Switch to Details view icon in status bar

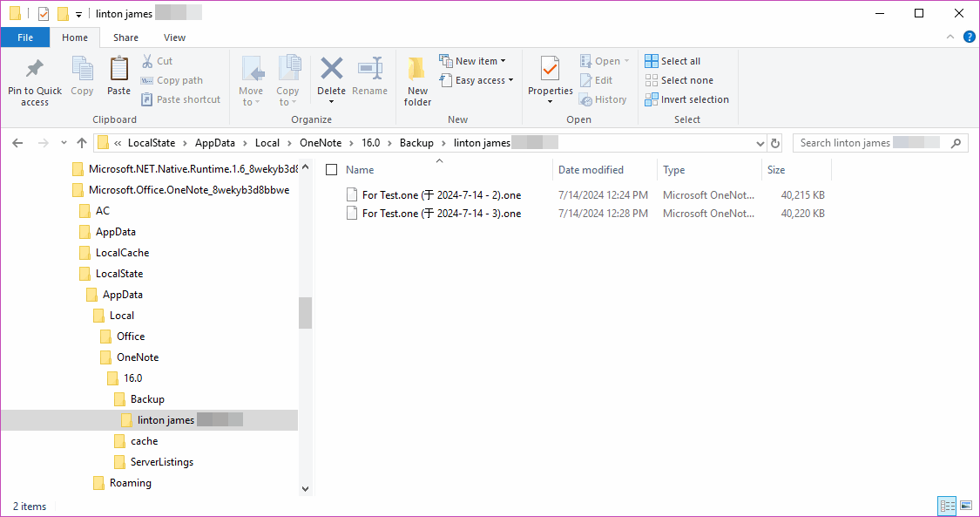pyautogui.click(x=947, y=506)
